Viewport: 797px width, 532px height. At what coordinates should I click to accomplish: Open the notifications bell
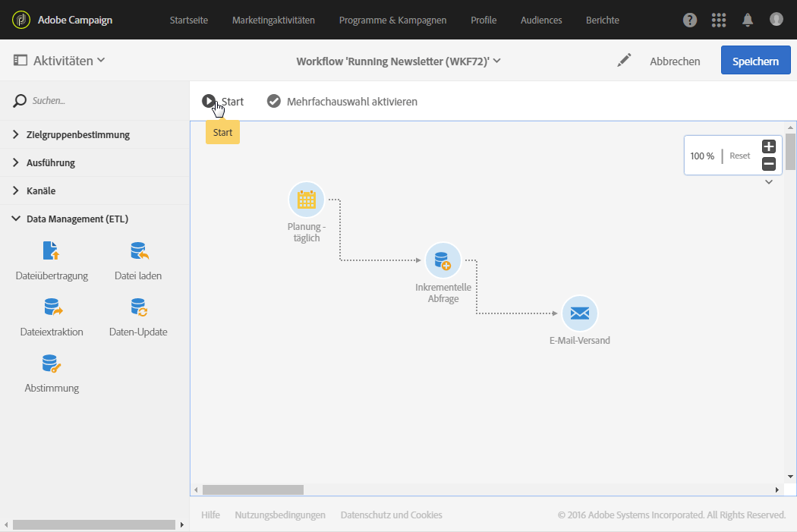click(747, 20)
